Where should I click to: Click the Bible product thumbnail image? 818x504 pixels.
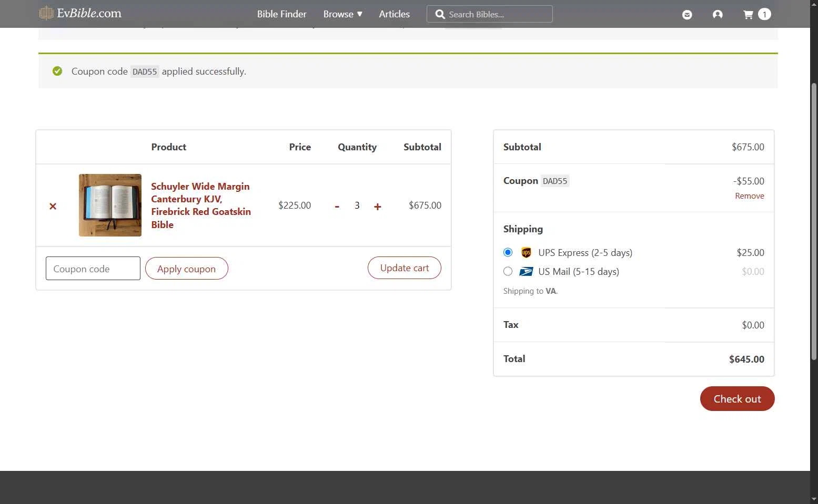pyautogui.click(x=110, y=205)
